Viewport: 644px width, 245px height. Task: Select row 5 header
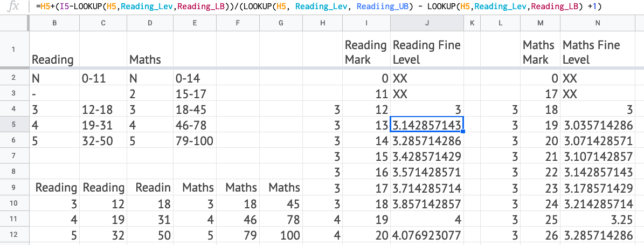coord(13,125)
